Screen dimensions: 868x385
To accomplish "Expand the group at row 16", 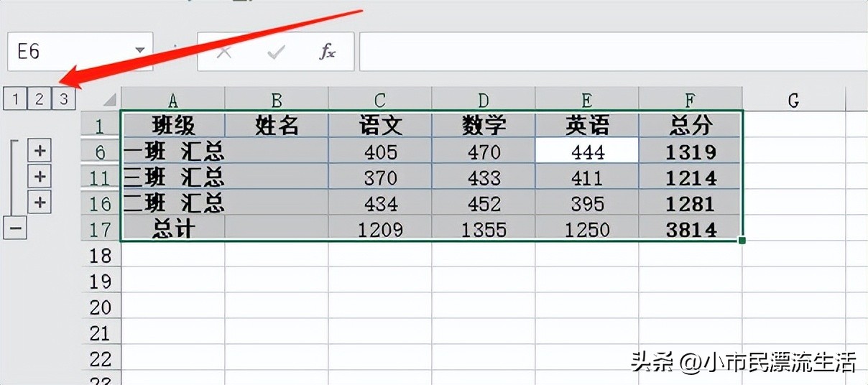I will 40,203.
